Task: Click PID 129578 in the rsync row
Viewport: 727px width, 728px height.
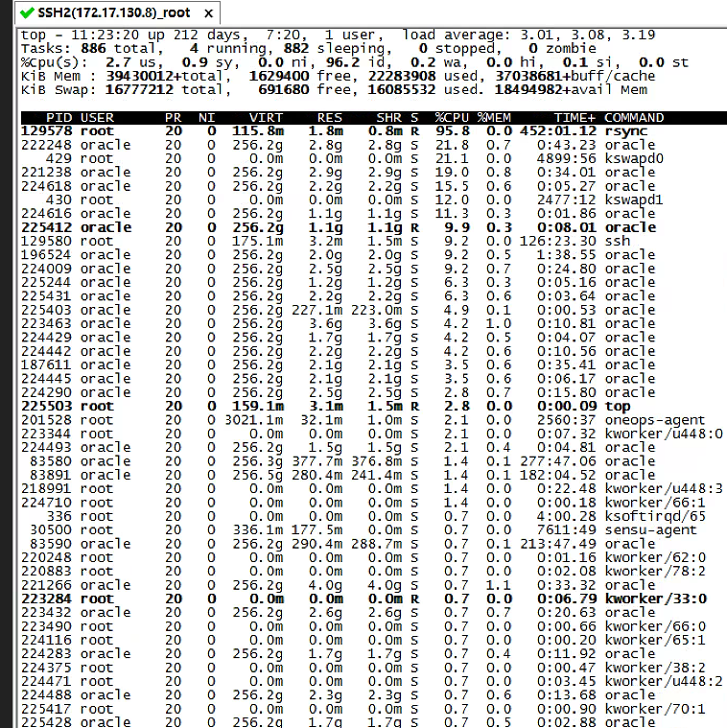Action: [x=46, y=131]
